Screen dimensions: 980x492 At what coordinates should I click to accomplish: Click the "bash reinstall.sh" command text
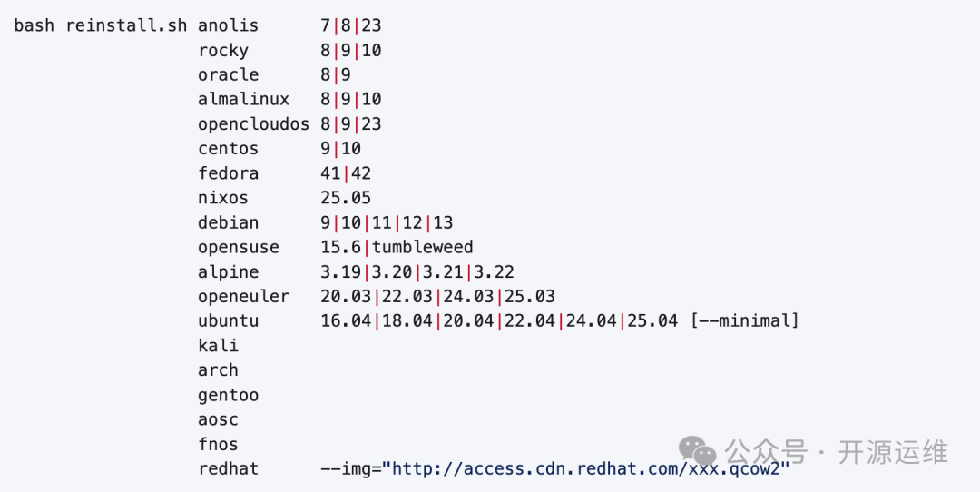coord(100,25)
